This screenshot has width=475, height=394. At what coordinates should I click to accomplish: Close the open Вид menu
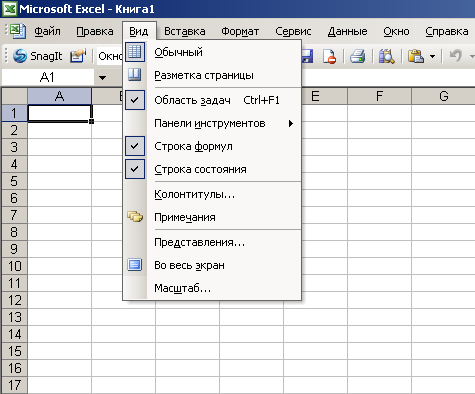[x=139, y=31]
